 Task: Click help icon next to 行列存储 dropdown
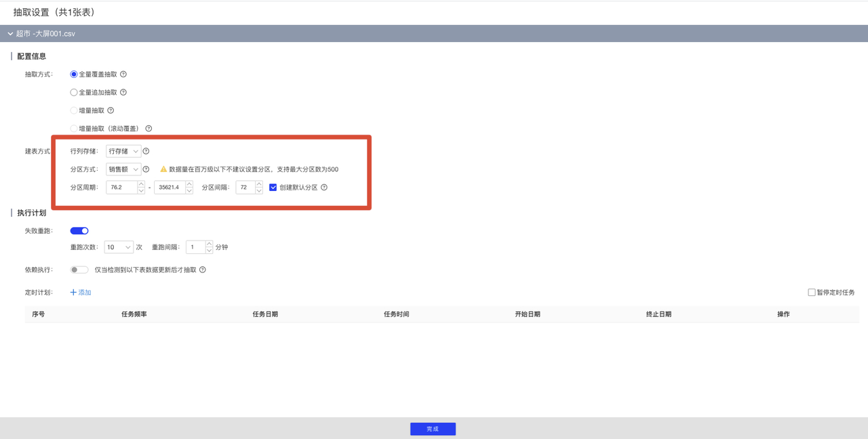point(146,151)
